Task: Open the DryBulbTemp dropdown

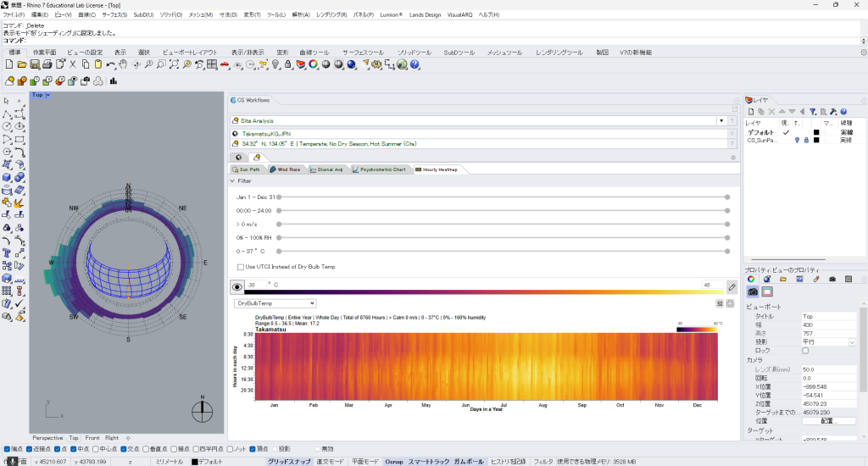Action: point(275,302)
